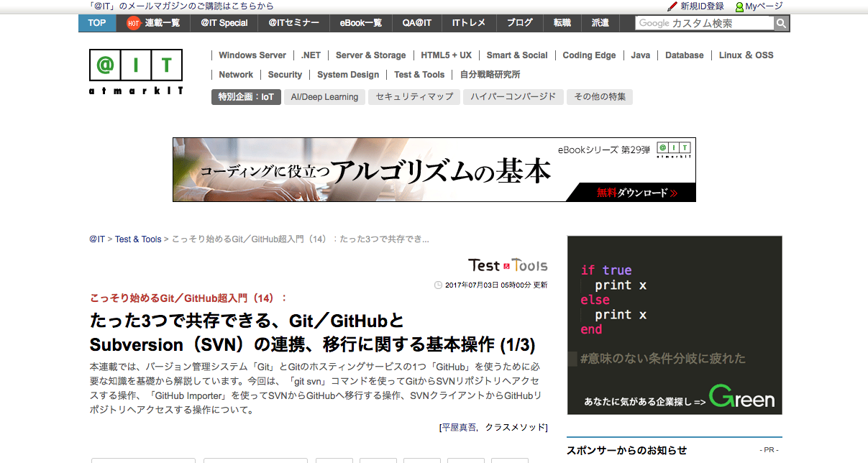This screenshot has width=868, height=463.
Task: Click the アルゴリズムの基本 eBook banner
Action: (x=434, y=170)
